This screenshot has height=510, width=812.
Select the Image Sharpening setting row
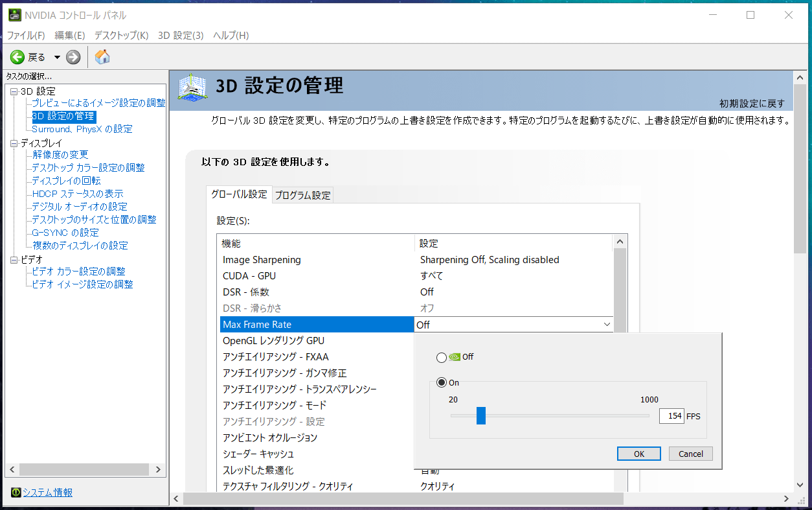pos(416,260)
